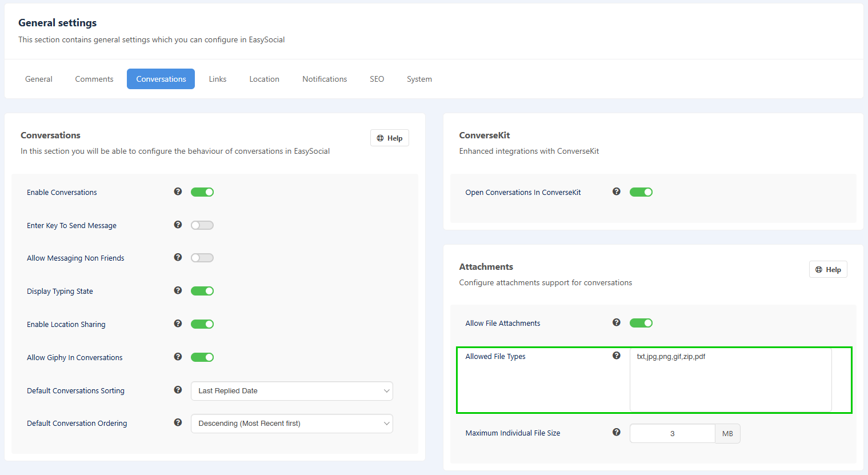Click the Allowed File Types text area
This screenshot has width=868, height=475.
pos(730,380)
